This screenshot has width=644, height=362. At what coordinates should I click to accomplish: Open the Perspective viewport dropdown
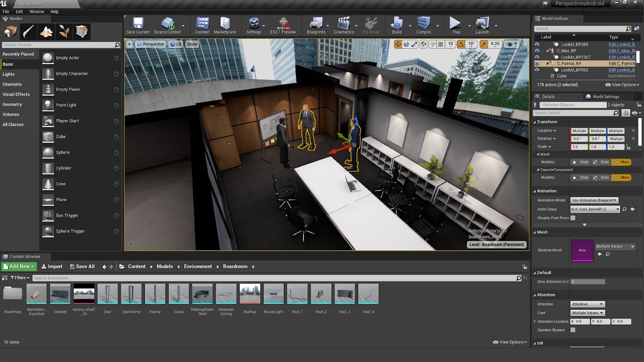pos(150,44)
